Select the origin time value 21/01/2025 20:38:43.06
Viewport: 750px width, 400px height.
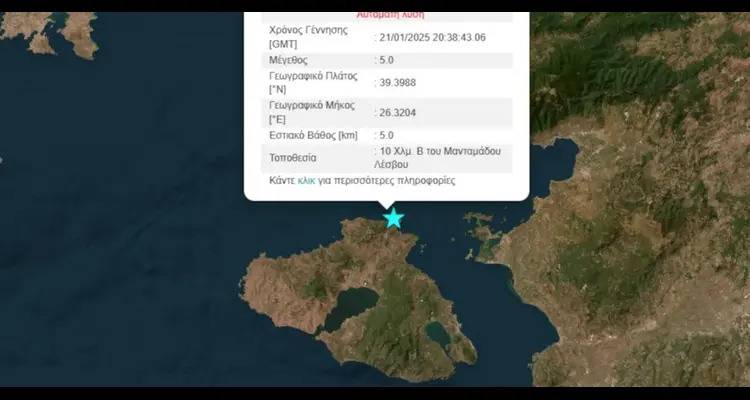(x=432, y=37)
